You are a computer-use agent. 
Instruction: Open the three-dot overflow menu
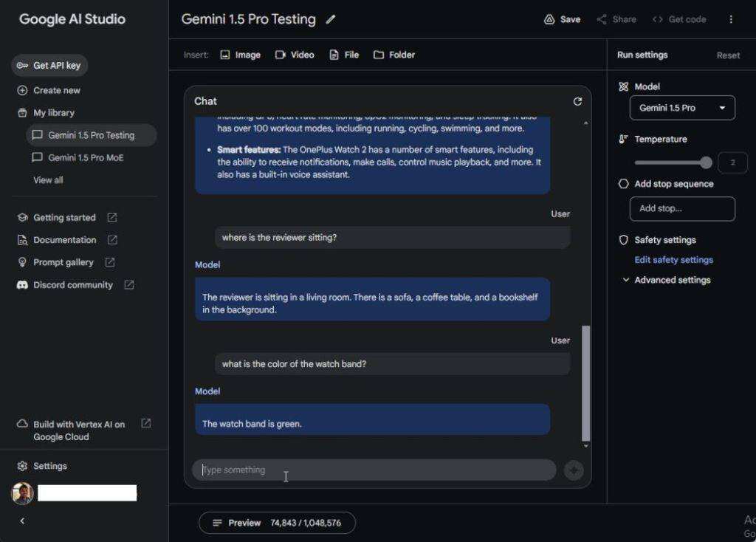click(731, 19)
